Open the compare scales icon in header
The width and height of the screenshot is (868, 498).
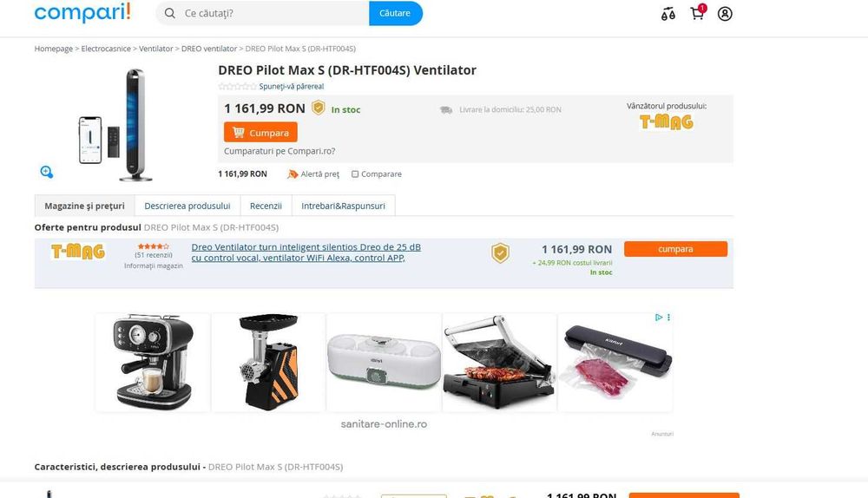point(668,14)
